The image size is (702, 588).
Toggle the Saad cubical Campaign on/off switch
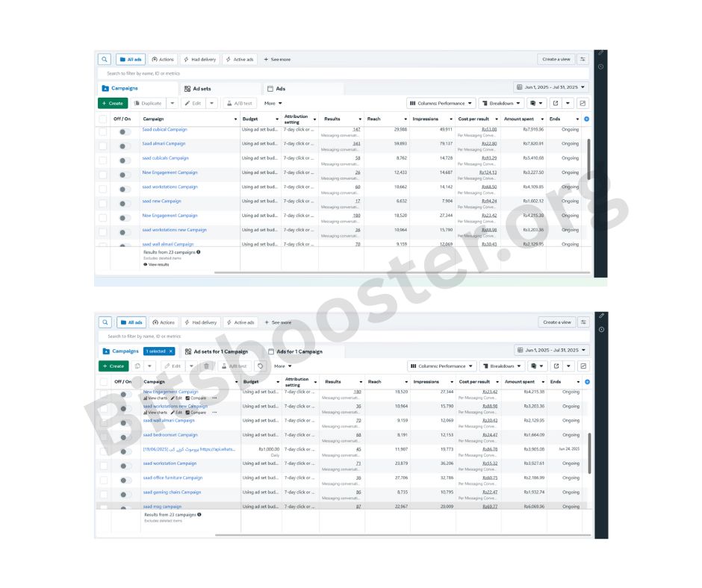[125, 132]
